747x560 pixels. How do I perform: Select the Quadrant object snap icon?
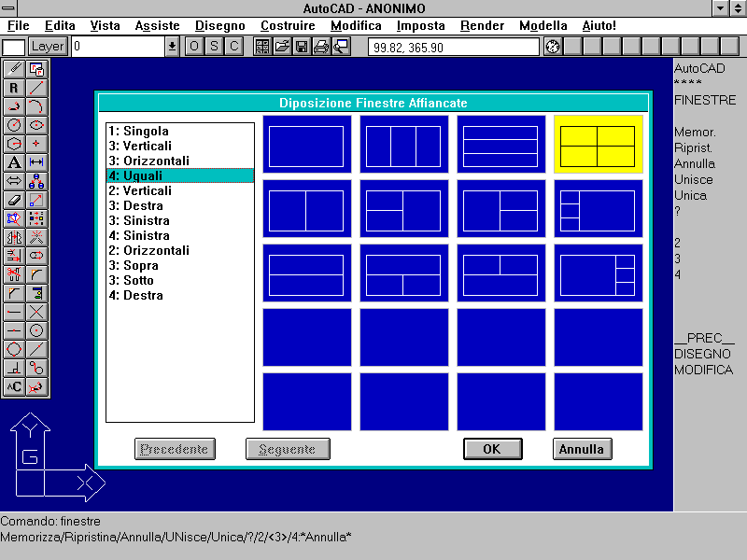(14, 349)
